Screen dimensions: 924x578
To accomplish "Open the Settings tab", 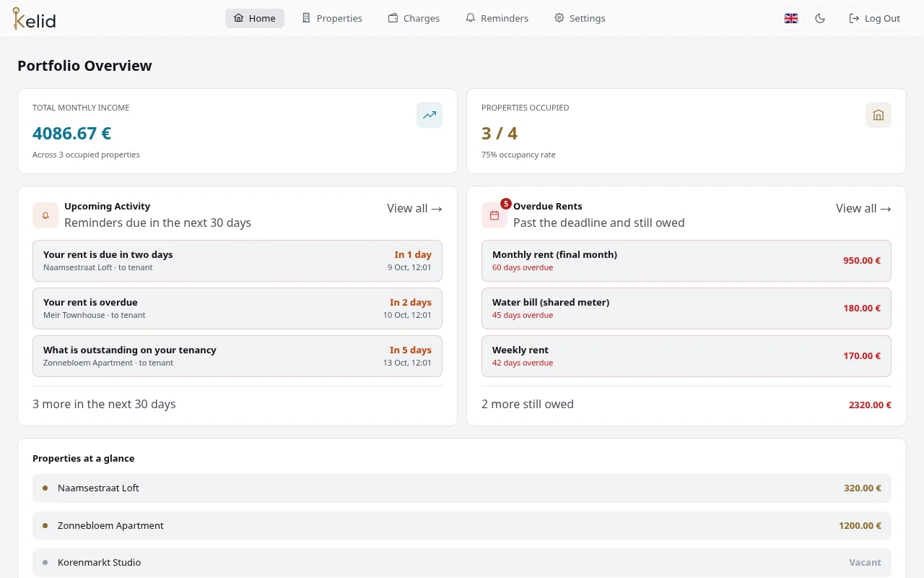I will [x=580, y=18].
